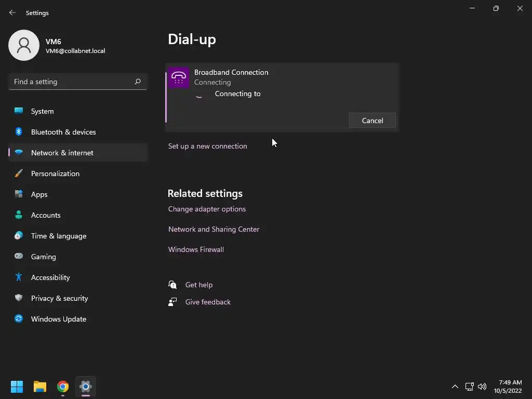Select Time & language in sidebar
The height and width of the screenshot is (399, 532).
pos(58,236)
